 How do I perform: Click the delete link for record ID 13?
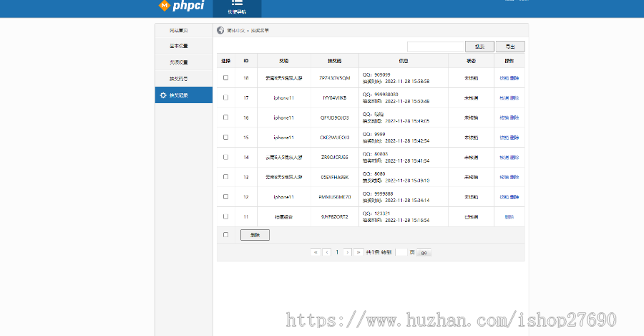point(514,177)
